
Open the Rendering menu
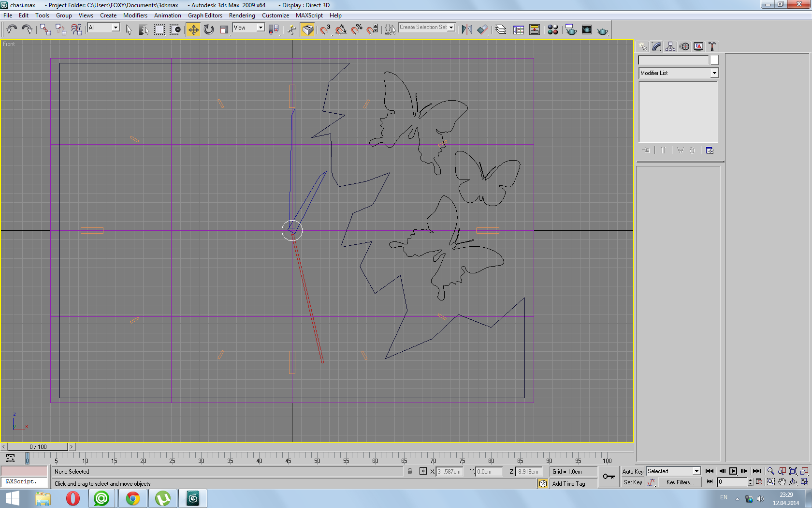coord(242,15)
